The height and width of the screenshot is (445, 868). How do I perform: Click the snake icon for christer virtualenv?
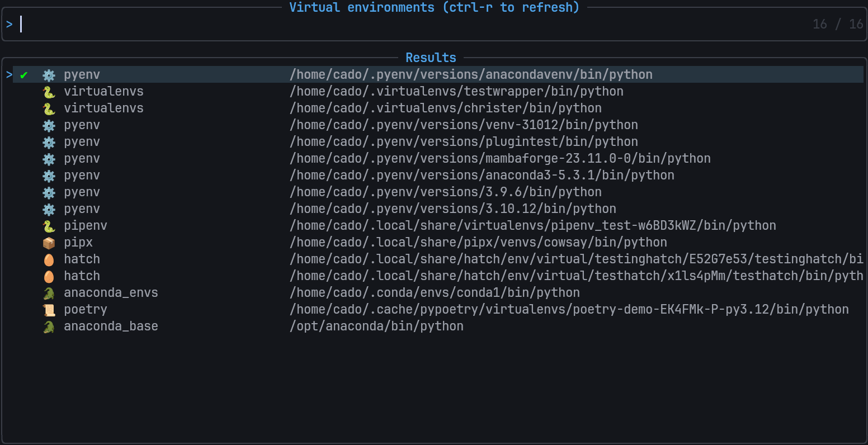click(49, 108)
